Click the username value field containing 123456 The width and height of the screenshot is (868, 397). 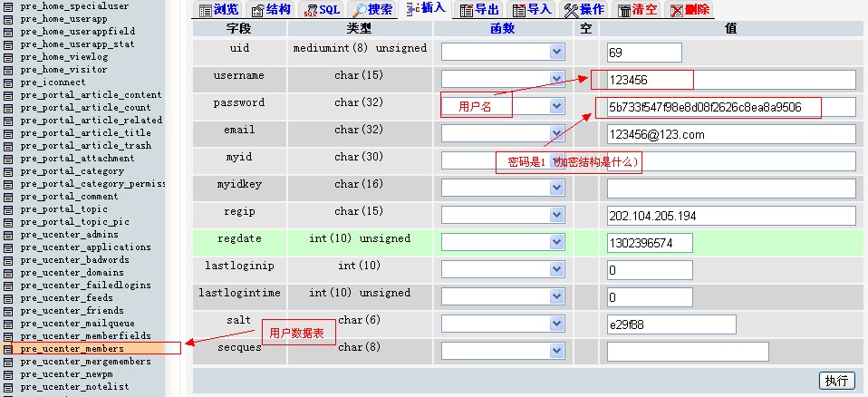click(x=731, y=80)
